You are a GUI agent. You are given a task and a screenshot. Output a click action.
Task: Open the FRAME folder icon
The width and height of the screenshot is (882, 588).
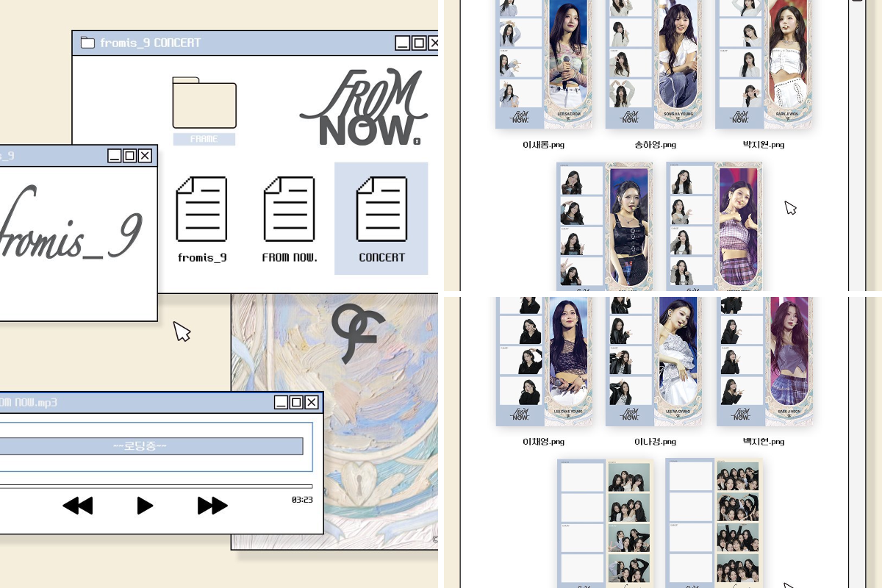[204, 102]
